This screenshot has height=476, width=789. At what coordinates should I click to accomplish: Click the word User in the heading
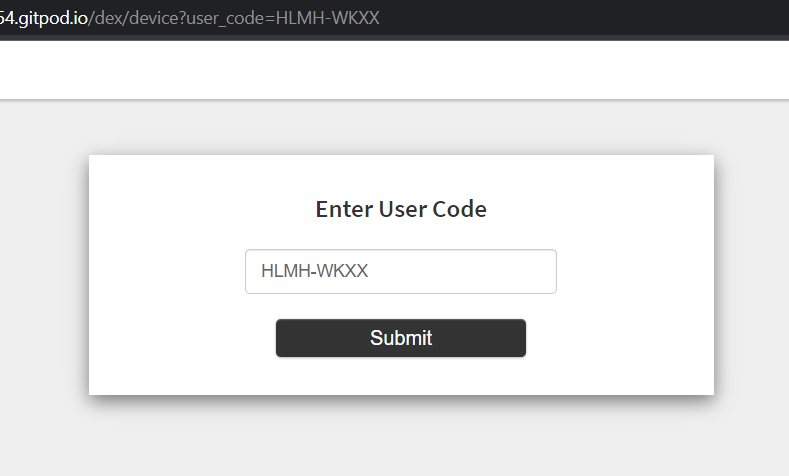[403, 209]
